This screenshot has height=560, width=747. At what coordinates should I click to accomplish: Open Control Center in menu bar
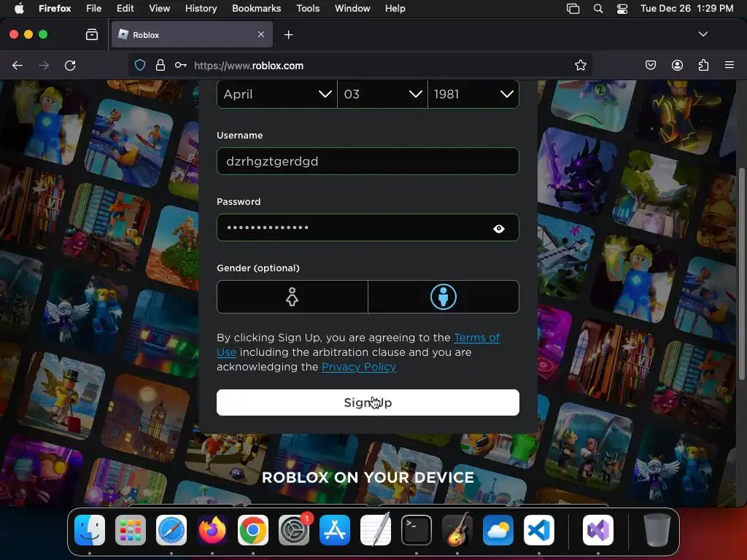[x=622, y=9]
